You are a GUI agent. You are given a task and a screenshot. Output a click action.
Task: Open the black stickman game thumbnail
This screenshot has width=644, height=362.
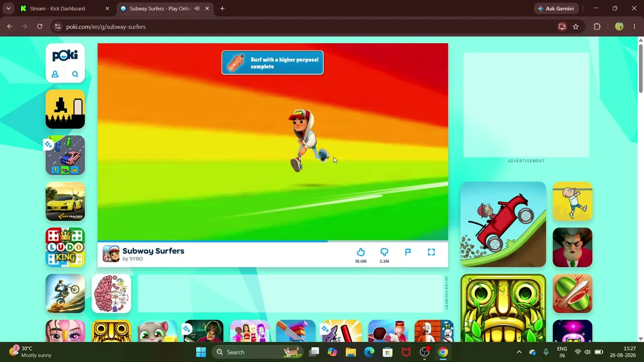[x=65, y=109]
